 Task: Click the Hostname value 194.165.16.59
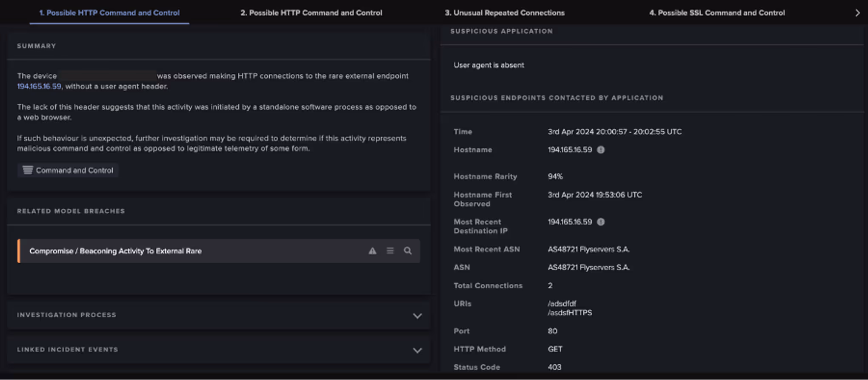coord(570,150)
